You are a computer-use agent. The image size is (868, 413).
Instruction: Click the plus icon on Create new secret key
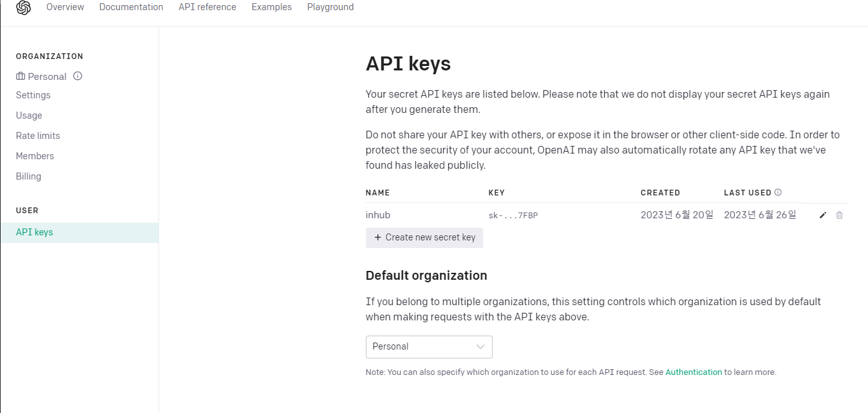click(378, 237)
